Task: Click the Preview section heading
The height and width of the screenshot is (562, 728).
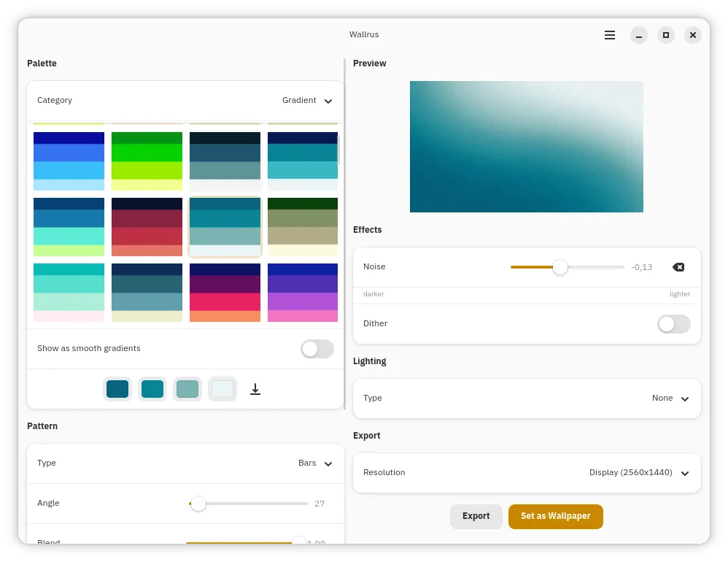Action: [370, 63]
